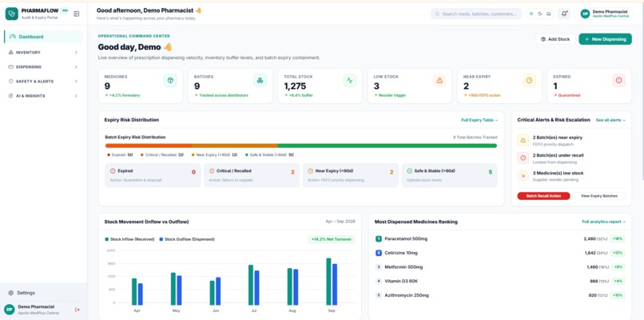Viewport: 644px width, 320px height.
Task: Click the check icon on Safe & Stable tile
Action: [x=409, y=170]
